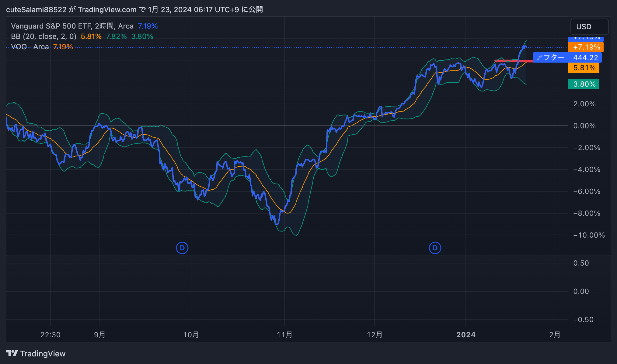
Task: Click the blue アフター after-hours label
Action: click(x=550, y=57)
